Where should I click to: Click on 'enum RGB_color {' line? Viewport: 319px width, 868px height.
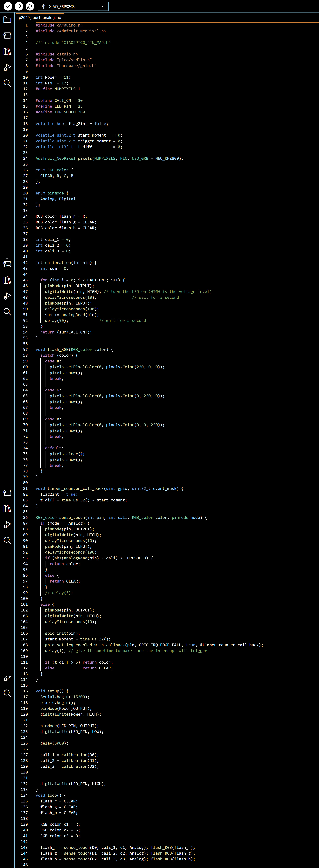(54, 170)
